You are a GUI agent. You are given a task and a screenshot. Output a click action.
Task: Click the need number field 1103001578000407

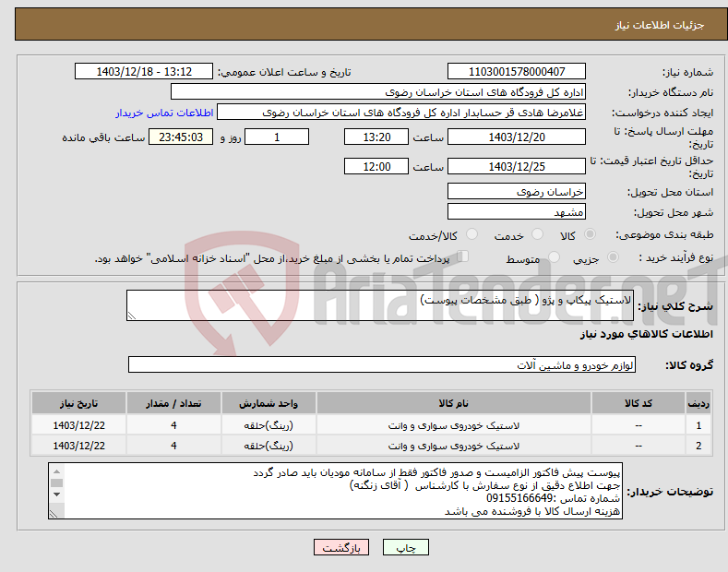click(x=517, y=72)
